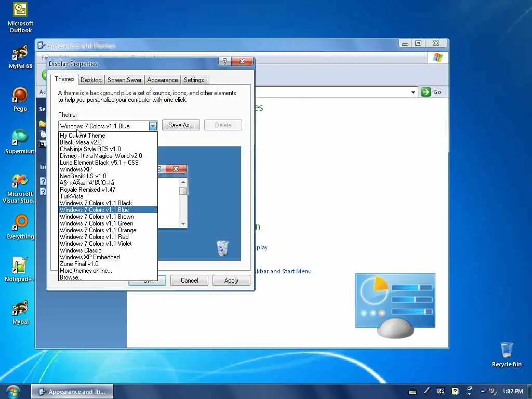Image resolution: width=532 pixels, height=399 pixels.
Task: Select Windows 7 Colors v1.1 Red
Action: point(108,237)
